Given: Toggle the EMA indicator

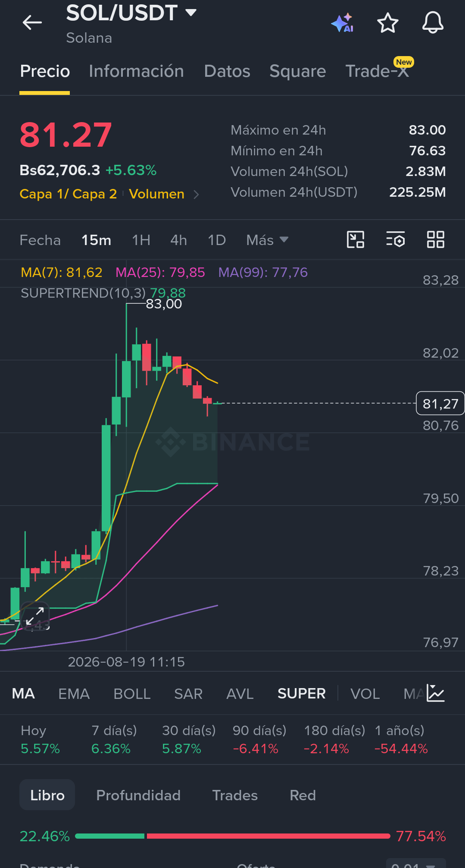Looking at the screenshot, I should (x=74, y=693).
